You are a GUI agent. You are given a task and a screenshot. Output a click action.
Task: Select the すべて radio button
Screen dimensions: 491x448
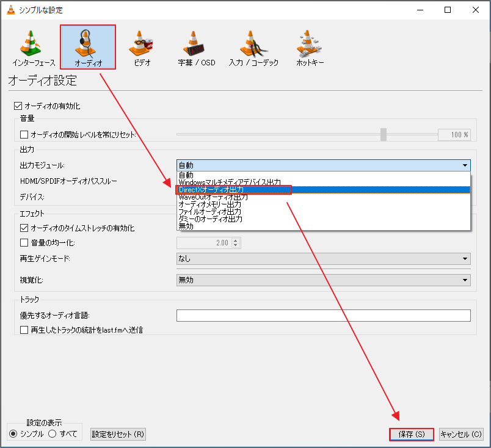(53, 434)
